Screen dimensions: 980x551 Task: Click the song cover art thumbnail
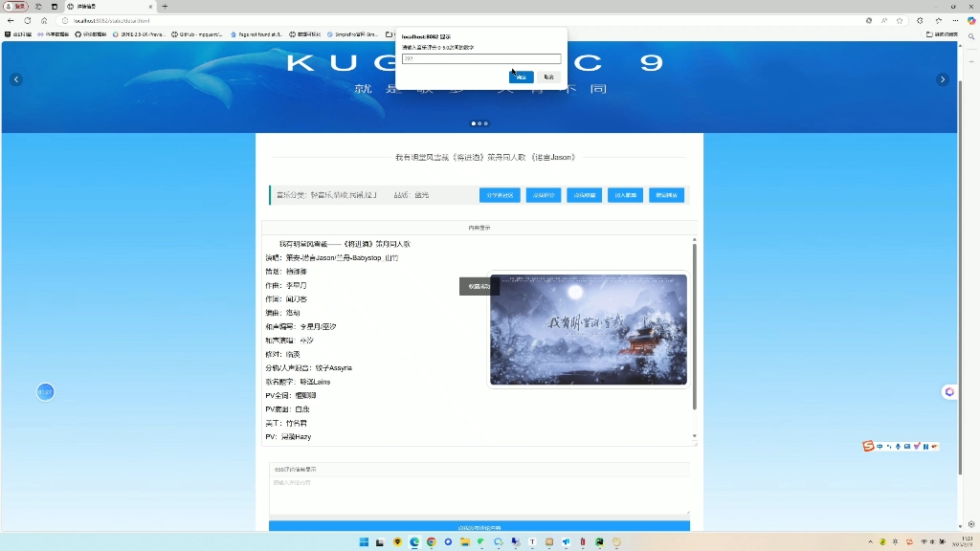589,329
